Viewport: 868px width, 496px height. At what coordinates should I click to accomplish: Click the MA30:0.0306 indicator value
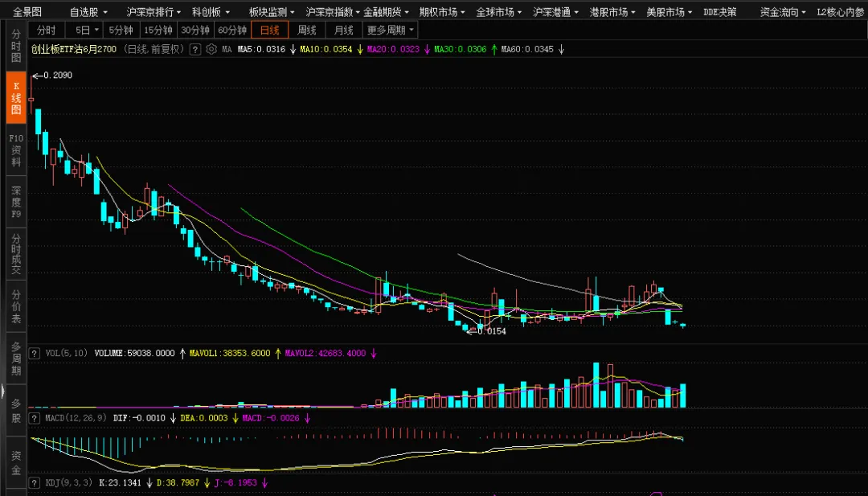[460, 49]
